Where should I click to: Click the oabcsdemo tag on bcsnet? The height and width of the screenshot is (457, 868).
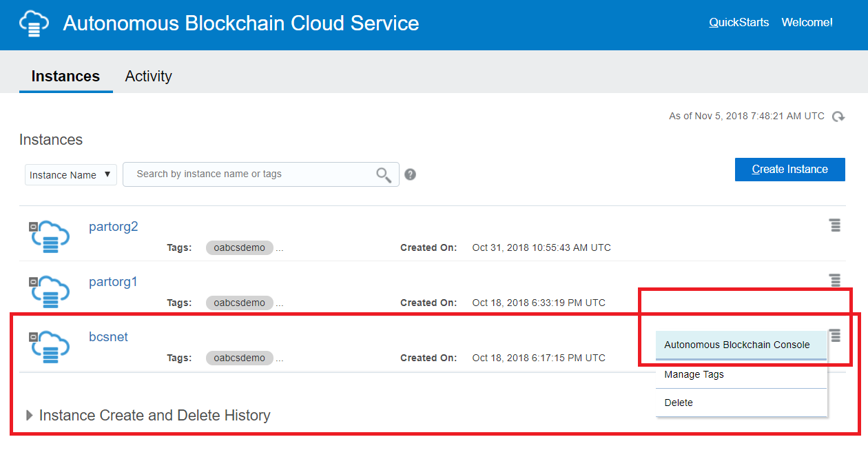click(x=239, y=358)
